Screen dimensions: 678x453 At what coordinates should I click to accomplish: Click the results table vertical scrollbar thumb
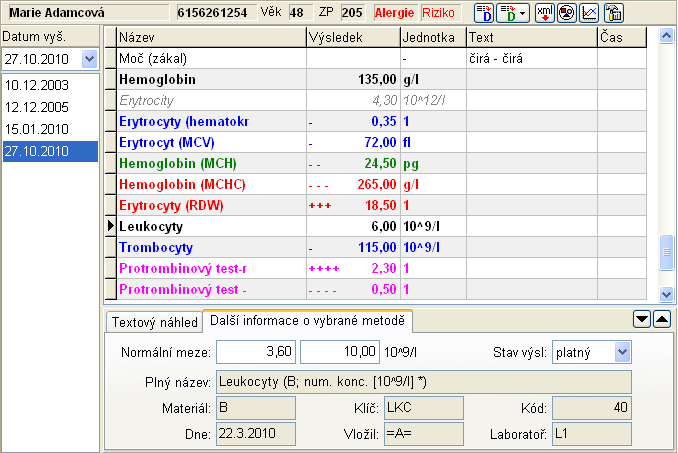pyautogui.click(x=667, y=254)
